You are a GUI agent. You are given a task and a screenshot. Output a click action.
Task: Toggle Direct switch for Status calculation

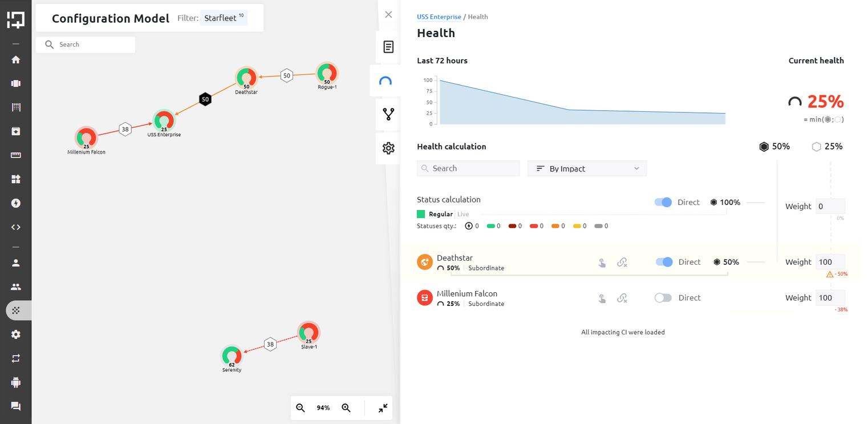(x=663, y=202)
